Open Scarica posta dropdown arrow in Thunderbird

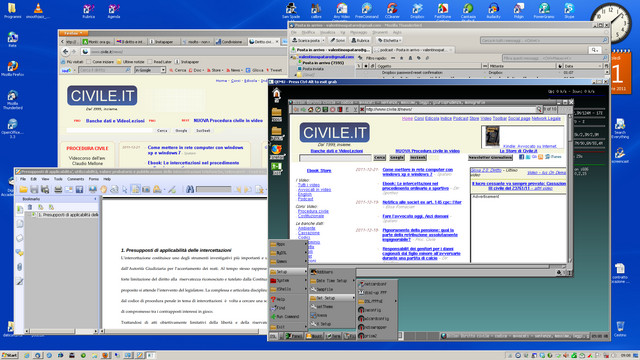(323, 40)
